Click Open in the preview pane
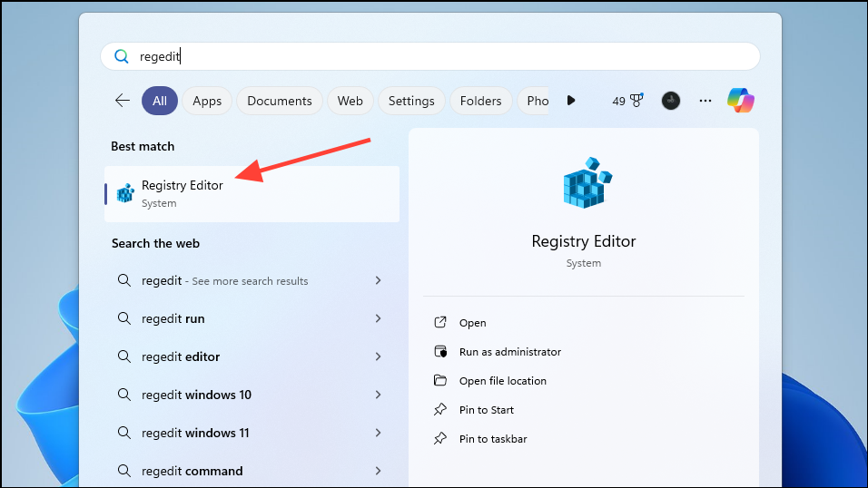 point(472,323)
